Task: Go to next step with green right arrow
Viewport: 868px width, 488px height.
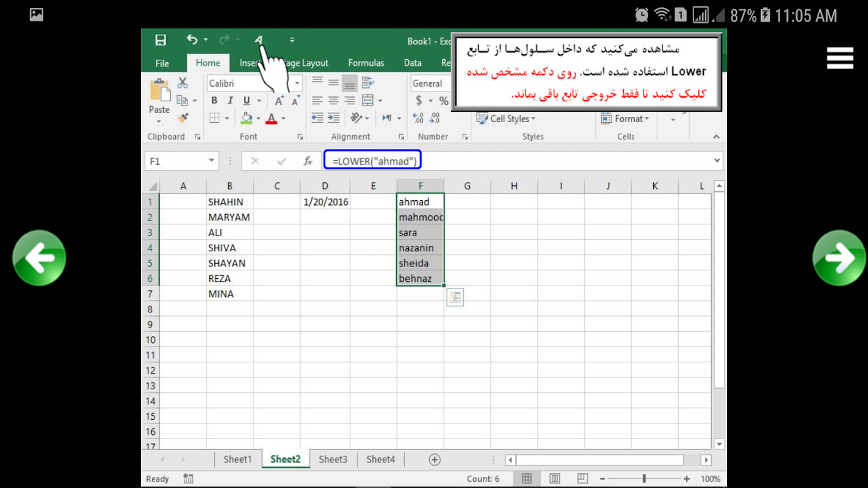Action: point(839,258)
